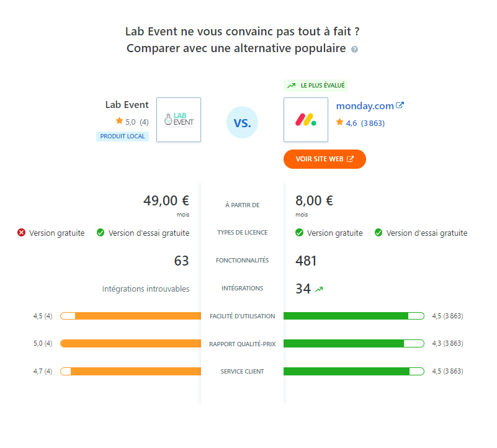
Task: Click green check beside monday.com Version d'essai gratuite
Action: 378,233
